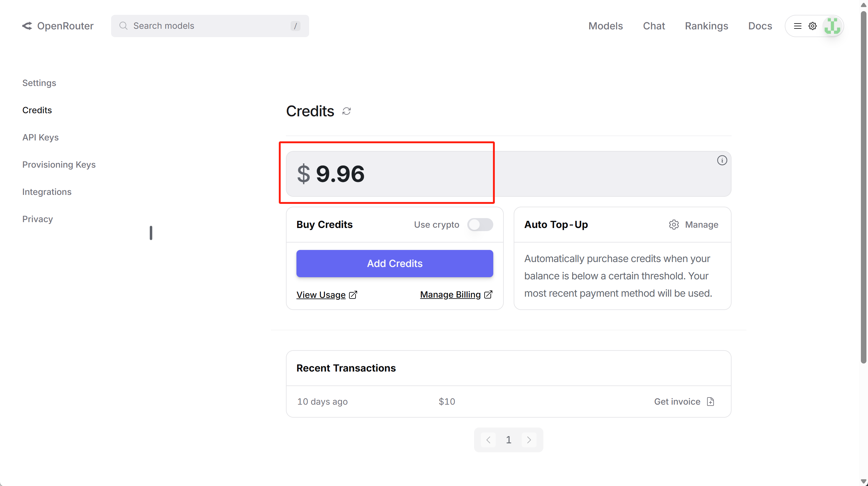
Task: Select Provisioning Keys in the sidebar
Action: click(59, 165)
